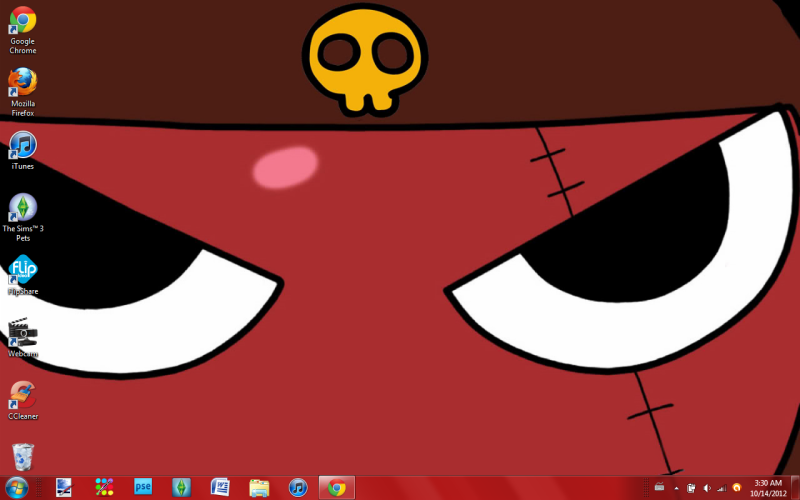The image size is (800, 500).
Task: Open the power/battery tray icon
Action: click(x=691, y=488)
